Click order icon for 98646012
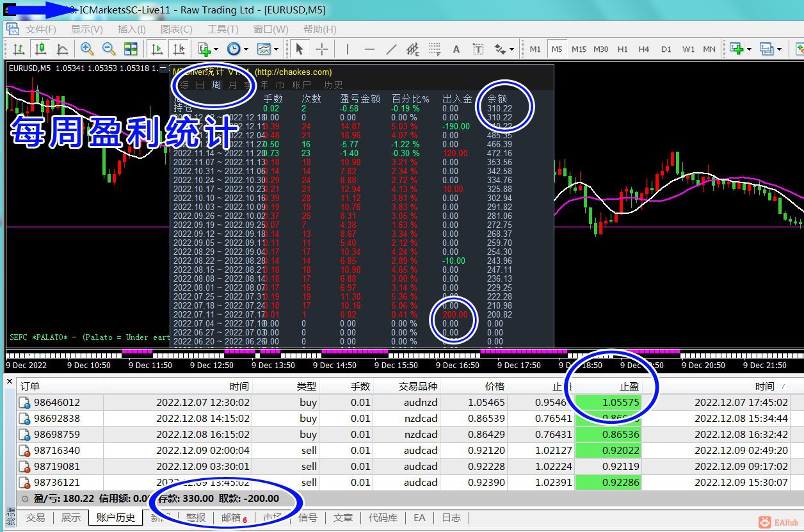 (25, 403)
